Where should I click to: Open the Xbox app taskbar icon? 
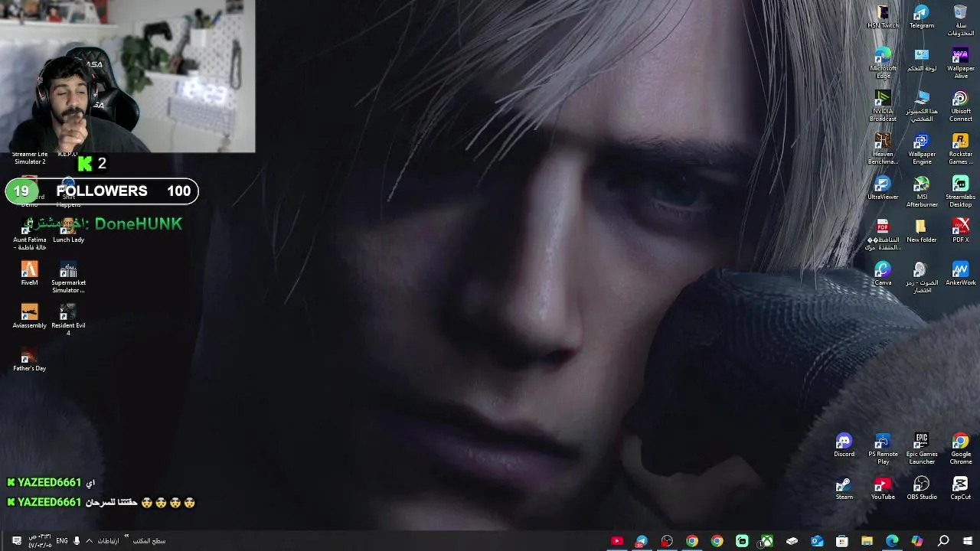coord(766,541)
